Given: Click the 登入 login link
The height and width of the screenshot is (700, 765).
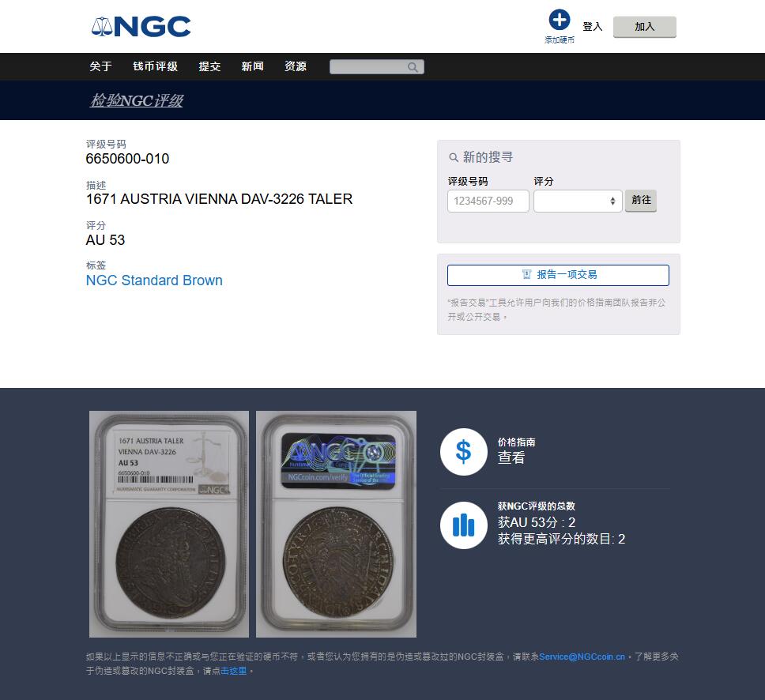Looking at the screenshot, I should 592,27.
